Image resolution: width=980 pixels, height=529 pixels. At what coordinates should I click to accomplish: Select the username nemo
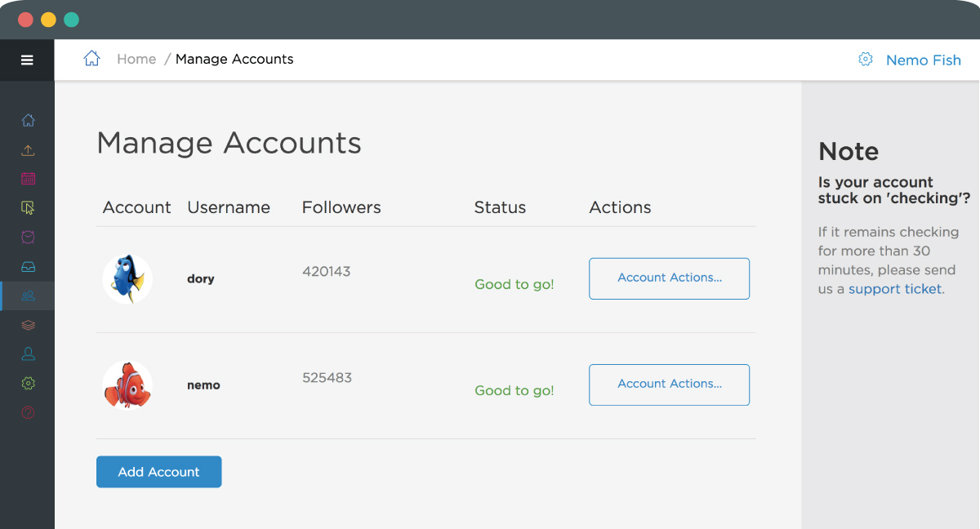(203, 385)
